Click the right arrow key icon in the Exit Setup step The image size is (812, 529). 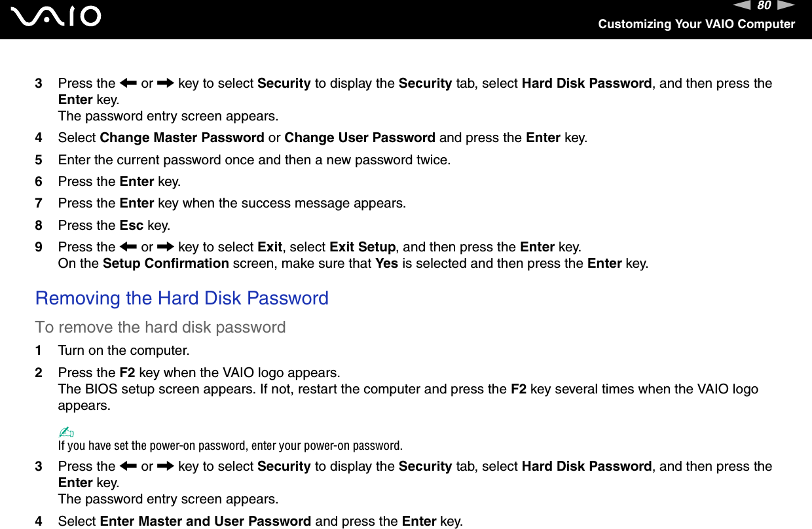(166, 247)
